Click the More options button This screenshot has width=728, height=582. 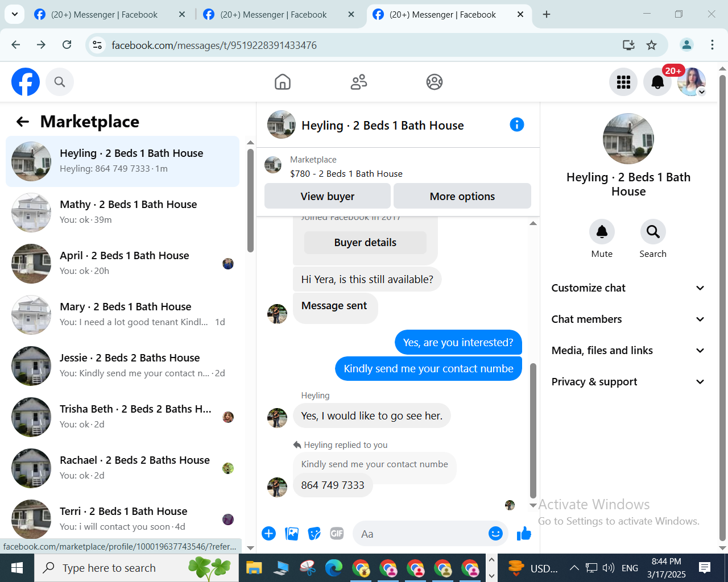point(462,196)
